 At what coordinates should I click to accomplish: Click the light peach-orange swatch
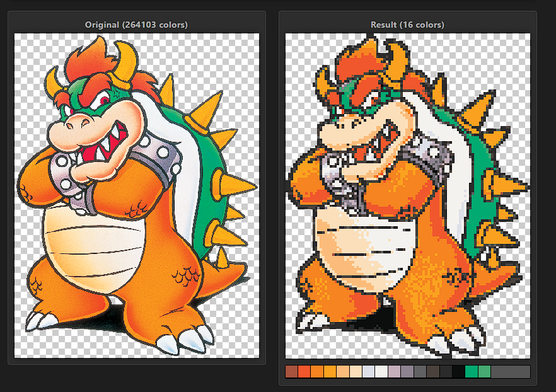(x=343, y=372)
